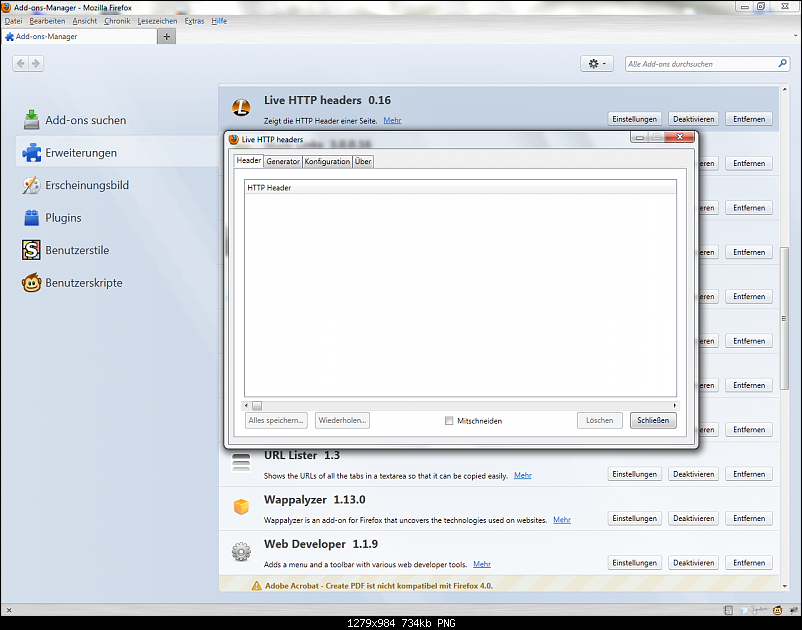
Task: Click the Wiederholen button
Action: [x=342, y=420]
